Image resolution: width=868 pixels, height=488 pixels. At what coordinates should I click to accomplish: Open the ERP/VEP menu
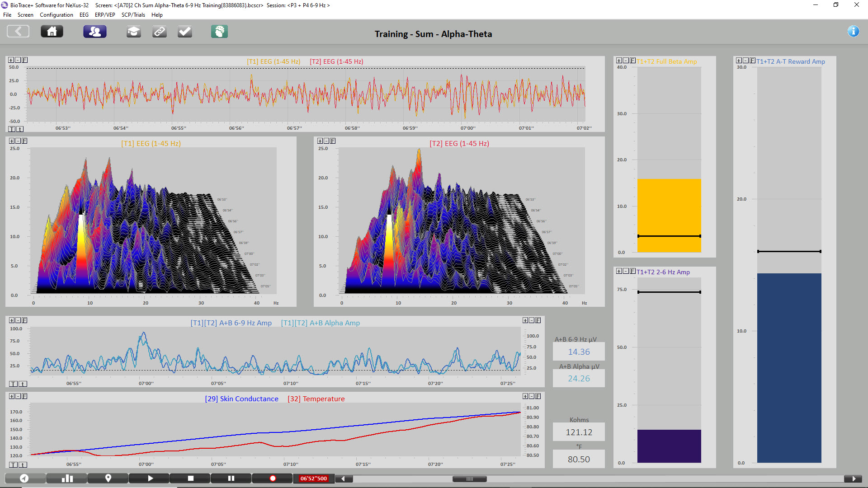coord(105,15)
